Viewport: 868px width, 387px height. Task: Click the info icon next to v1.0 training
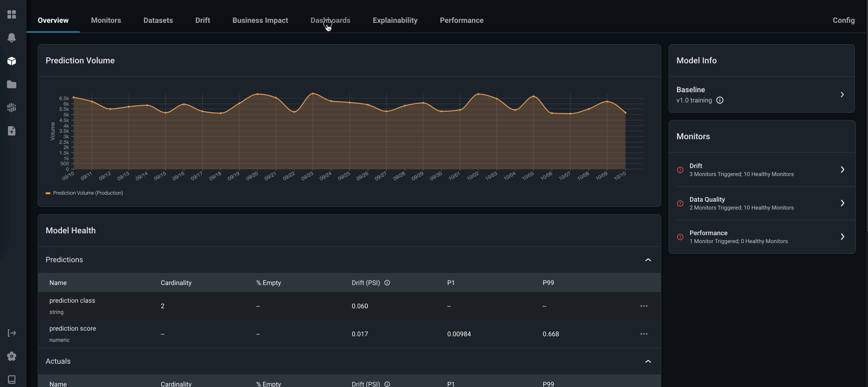[x=720, y=100]
